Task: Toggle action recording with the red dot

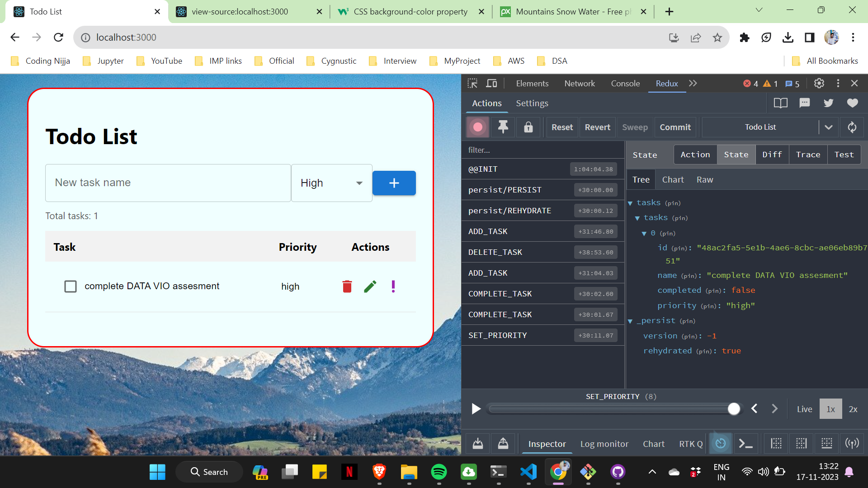Action: pos(477,127)
